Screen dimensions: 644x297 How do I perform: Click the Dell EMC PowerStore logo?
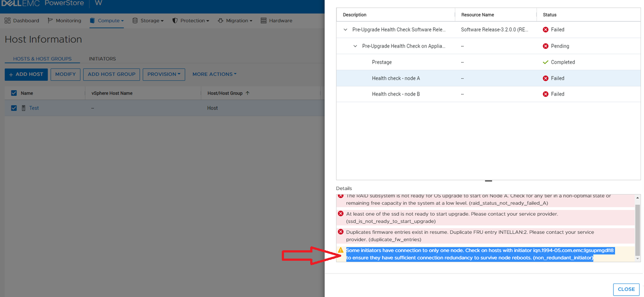[42, 3]
